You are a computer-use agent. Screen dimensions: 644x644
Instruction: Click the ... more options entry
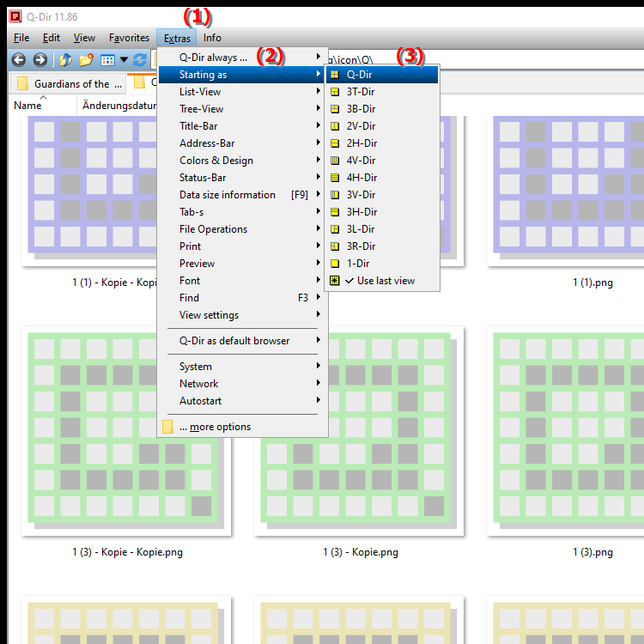tap(242, 427)
